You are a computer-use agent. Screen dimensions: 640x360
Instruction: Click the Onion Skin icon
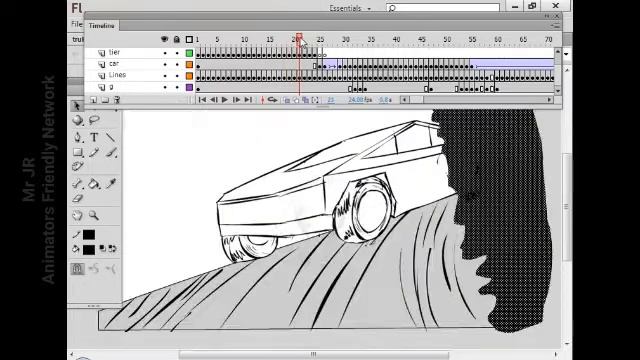[x=287, y=100]
